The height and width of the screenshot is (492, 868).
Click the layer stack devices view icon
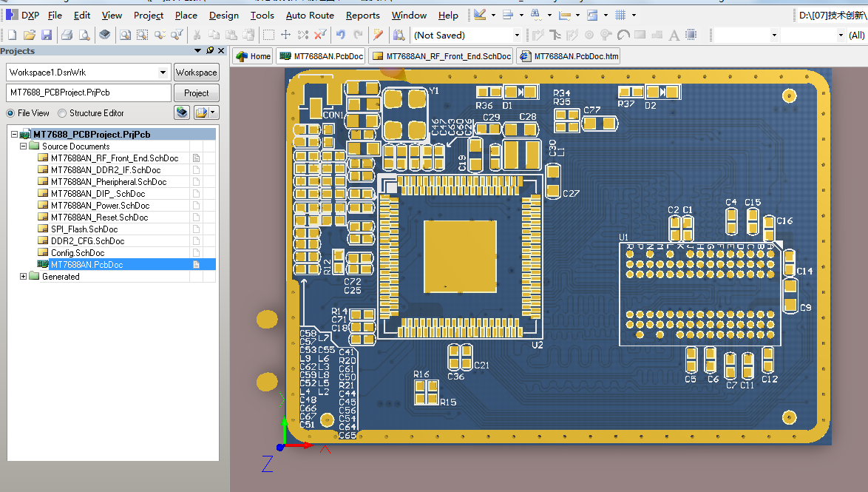click(x=105, y=35)
